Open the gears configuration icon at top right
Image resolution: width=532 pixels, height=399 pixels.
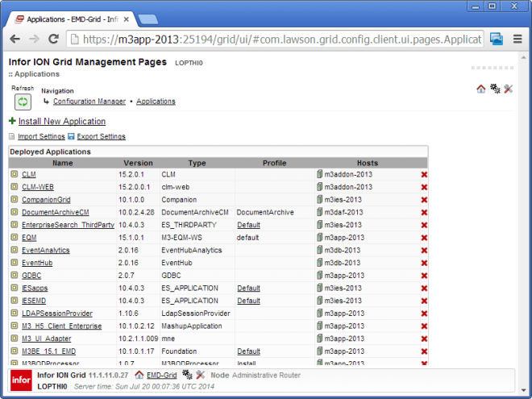[495, 89]
